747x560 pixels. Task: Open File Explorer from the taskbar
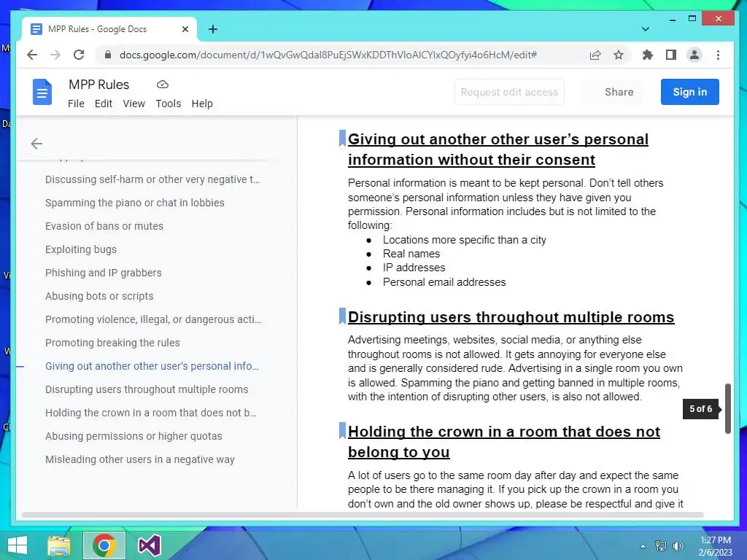coord(59,545)
